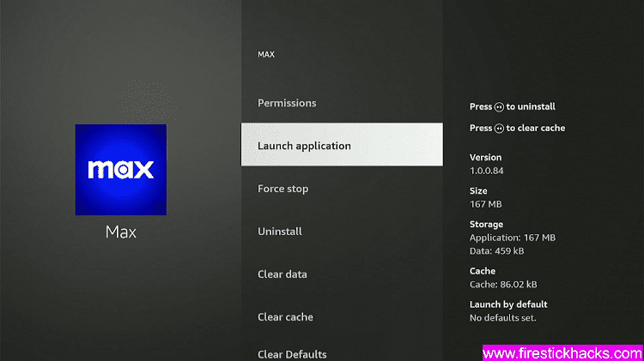
Task: Click the 'Launch by default' heading
Action: pyautogui.click(x=508, y=304)
